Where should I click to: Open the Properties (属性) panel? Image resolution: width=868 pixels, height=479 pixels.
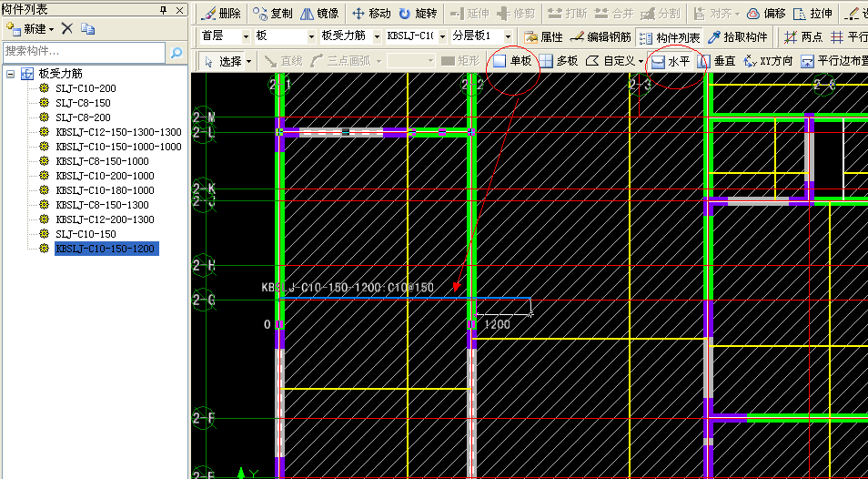[543, 37]
